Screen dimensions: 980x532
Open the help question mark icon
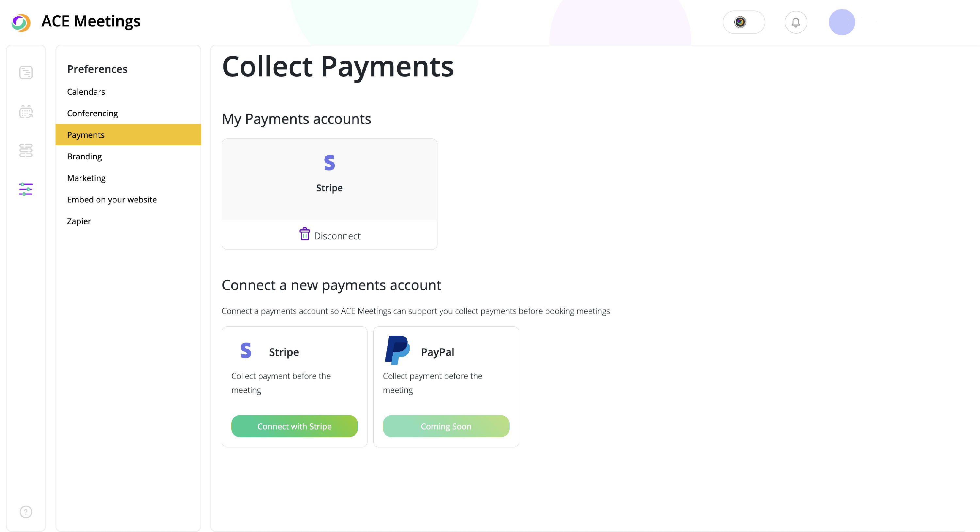(26, 512)
